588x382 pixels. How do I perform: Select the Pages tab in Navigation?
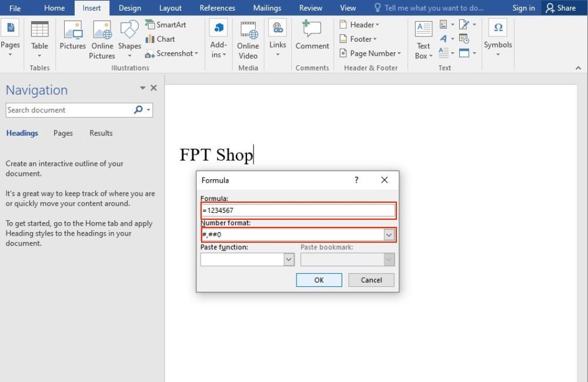[63, 133]
